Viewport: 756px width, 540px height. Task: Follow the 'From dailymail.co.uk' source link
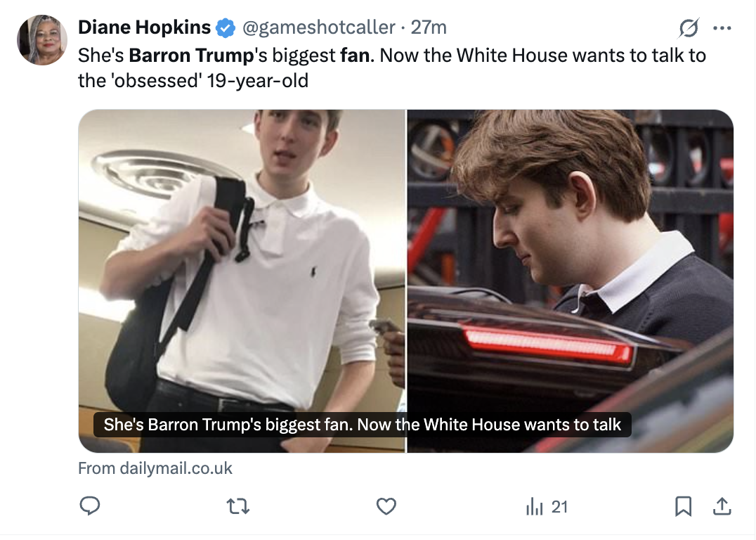tap(155, 468)
